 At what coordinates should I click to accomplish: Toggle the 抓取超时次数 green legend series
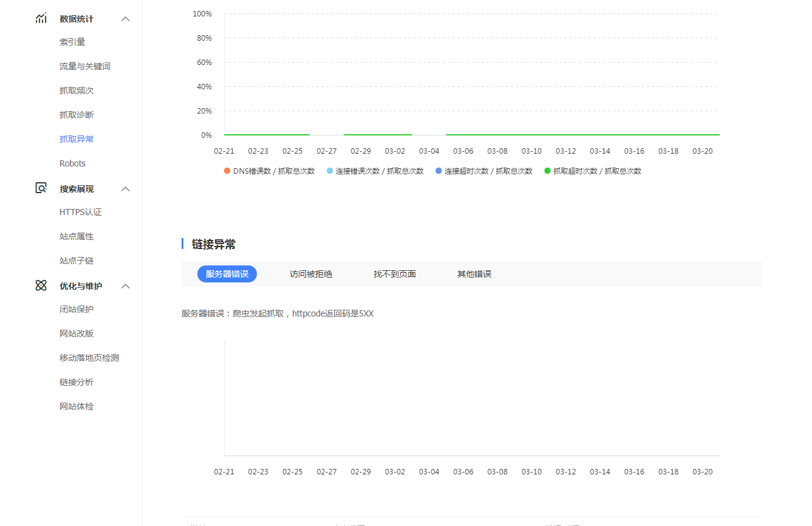pyautogui.click(x=592, y=171)
